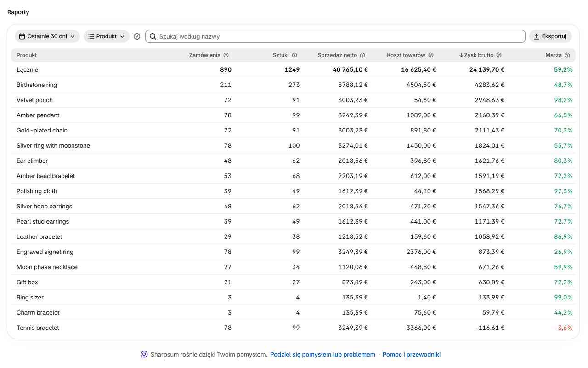Viewport: 588px width, 368px height.
Task: Click help icon beside Marża column
Action: [567, 55]
